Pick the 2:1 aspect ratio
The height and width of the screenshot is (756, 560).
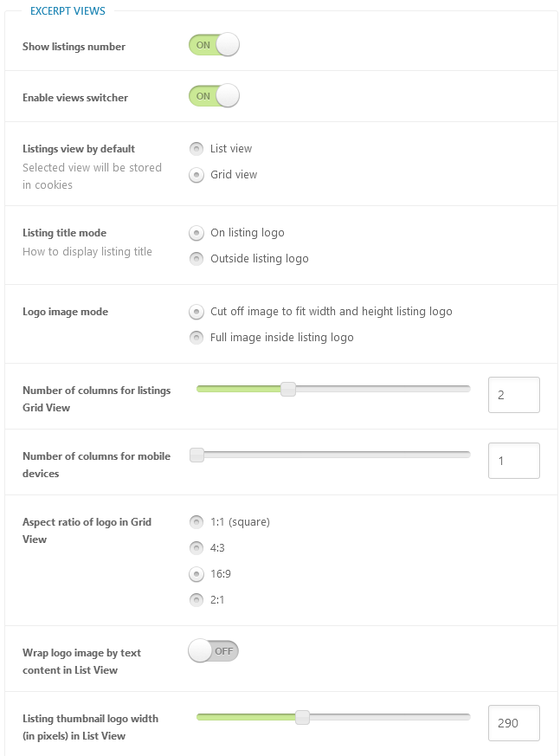click(x=196, y=600)
